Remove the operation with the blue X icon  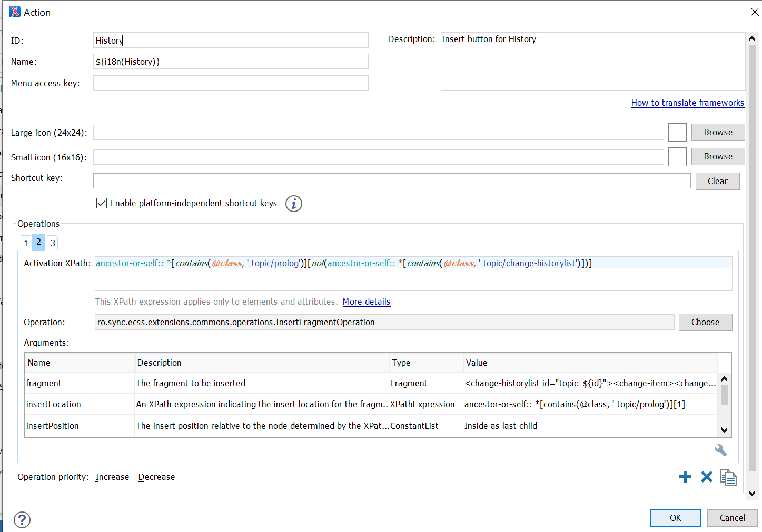707,477
